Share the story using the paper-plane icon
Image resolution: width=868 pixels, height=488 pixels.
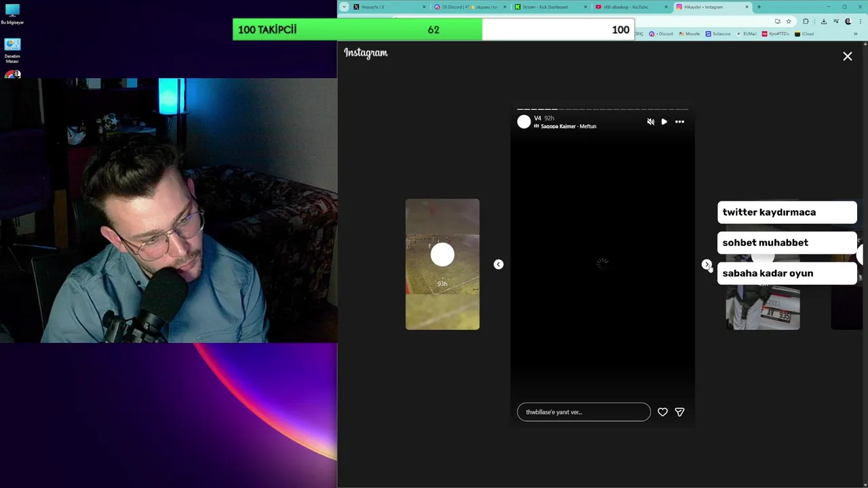click(679, 412)
